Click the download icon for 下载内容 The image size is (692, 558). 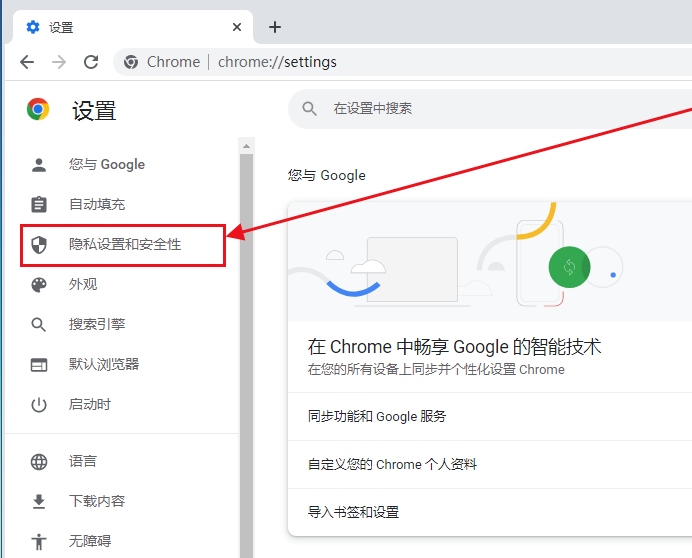pos(39,501)
